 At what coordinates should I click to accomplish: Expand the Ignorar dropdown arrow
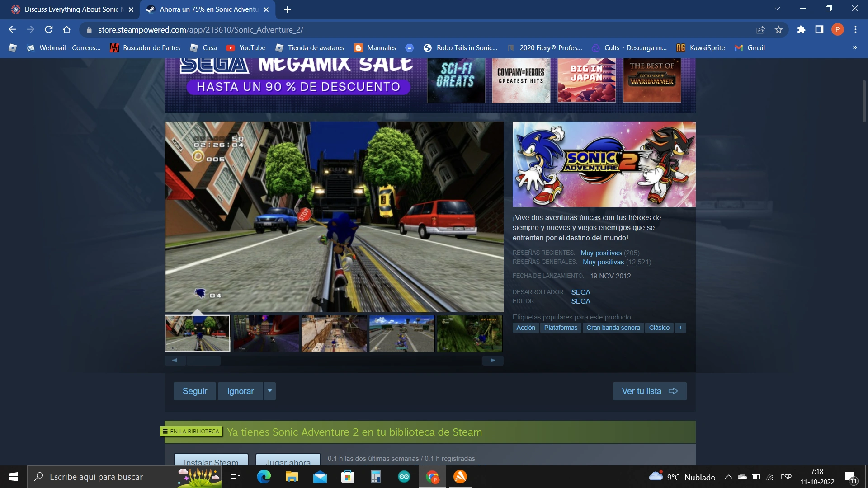click(x=269, y=391)
